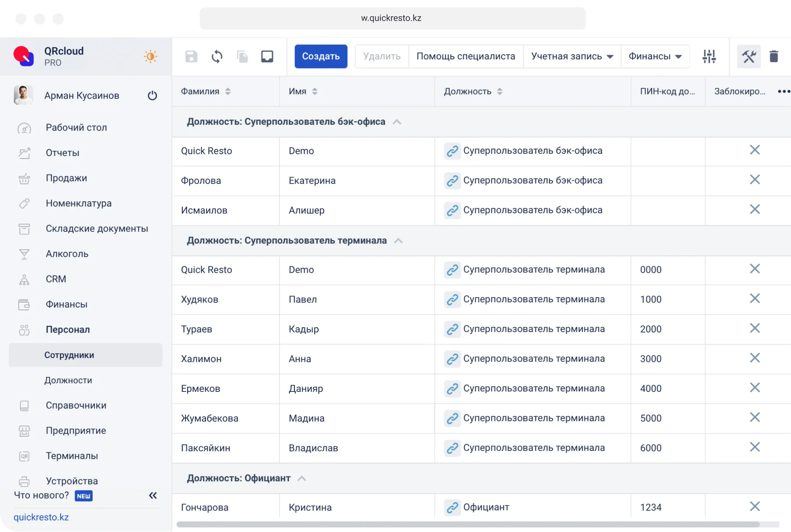Screen dimensions: 791x532
Task: Click the horizontal scrollbar at table bottom
Action: (468, 524)
